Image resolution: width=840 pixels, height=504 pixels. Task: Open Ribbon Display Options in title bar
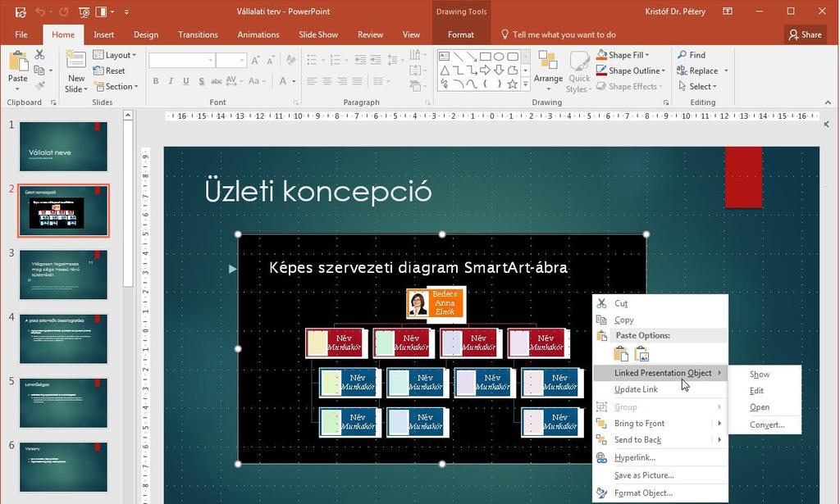(728, 11)
